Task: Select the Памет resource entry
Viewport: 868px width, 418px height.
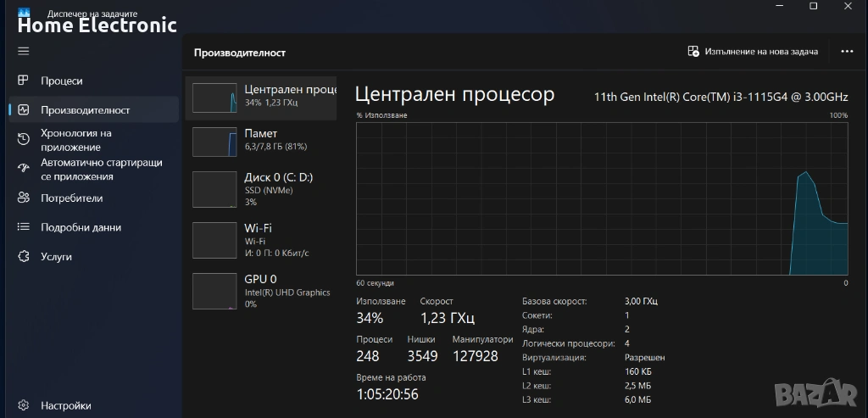Action: (261, 140)
